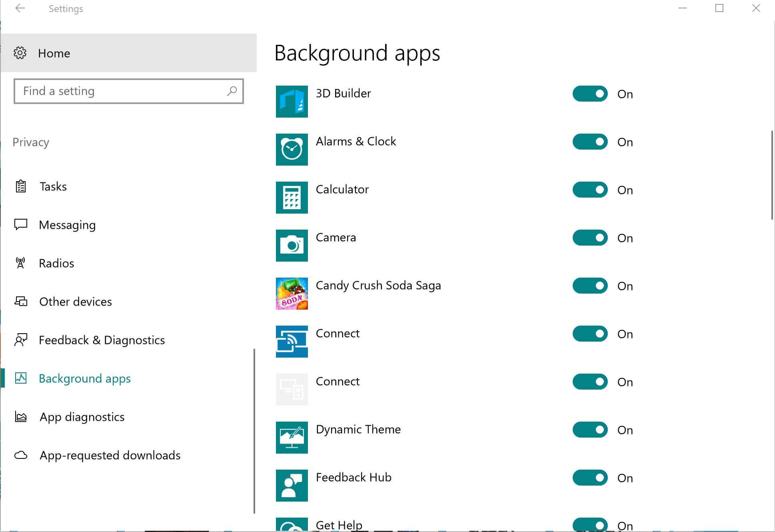Screen dimensions: 775x532
Task: Click the Alarms & Clock icon
Action: (x=292, y=149)
